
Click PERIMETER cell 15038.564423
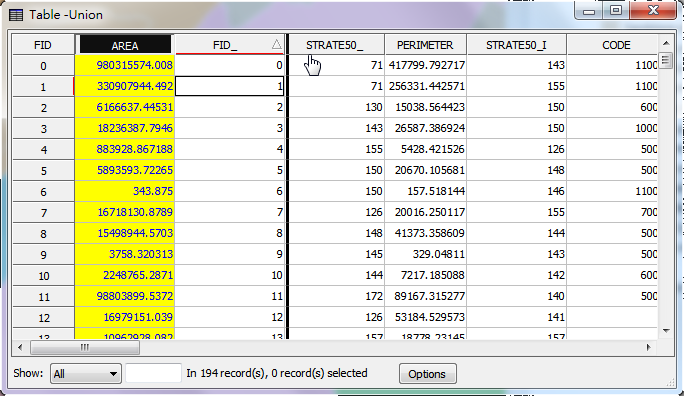[426, 107]
